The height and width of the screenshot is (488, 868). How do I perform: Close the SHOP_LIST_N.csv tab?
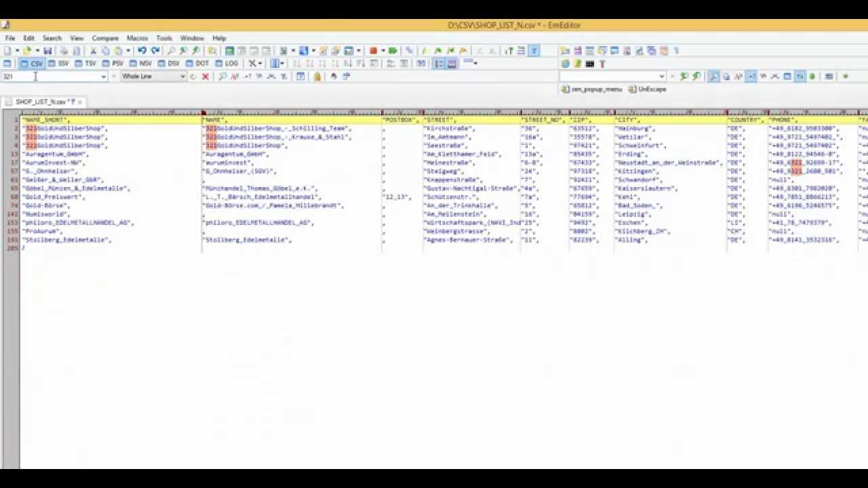click(x=79, y=102)
